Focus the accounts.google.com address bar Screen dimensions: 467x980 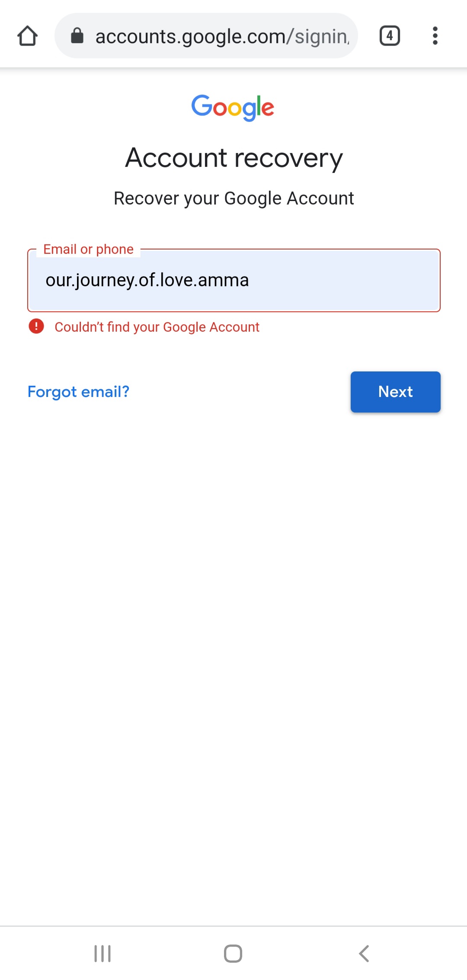pyautogui.click(x=206, y=36)
